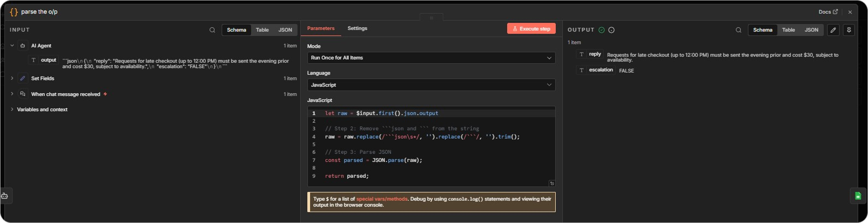The height and width of the screenshot is (223, 868).
Task: Open the Mode dropdown
Action: (x=431, y=58)
